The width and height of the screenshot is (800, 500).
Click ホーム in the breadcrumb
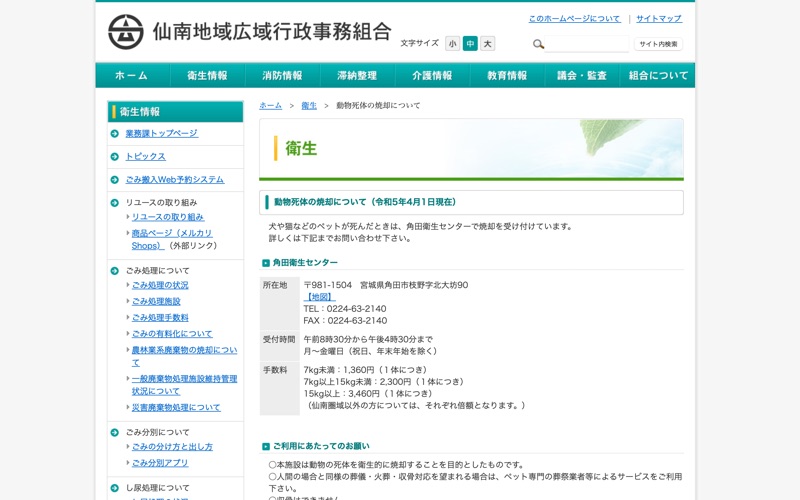270,106
